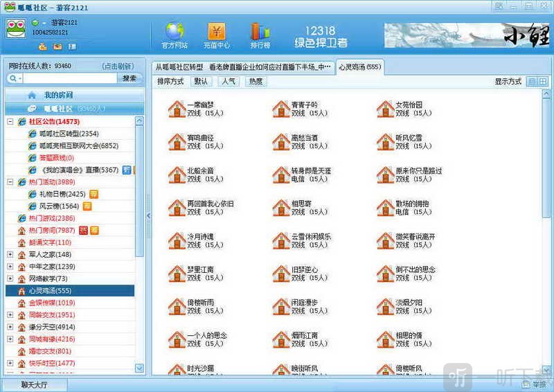Viewport: 554px width, 392px height.
Task: Open the 呱呱社区 panel header
Action: coord(75,109)
